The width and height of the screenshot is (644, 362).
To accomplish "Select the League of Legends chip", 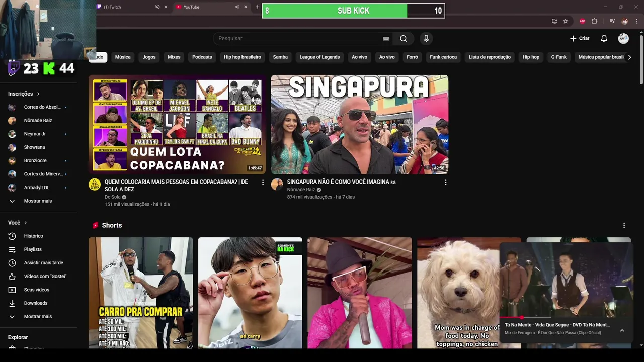I will 320,57.
